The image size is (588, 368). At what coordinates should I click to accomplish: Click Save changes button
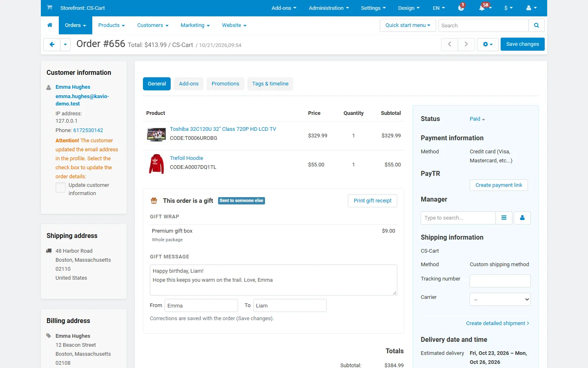click(x=523, y=44)
